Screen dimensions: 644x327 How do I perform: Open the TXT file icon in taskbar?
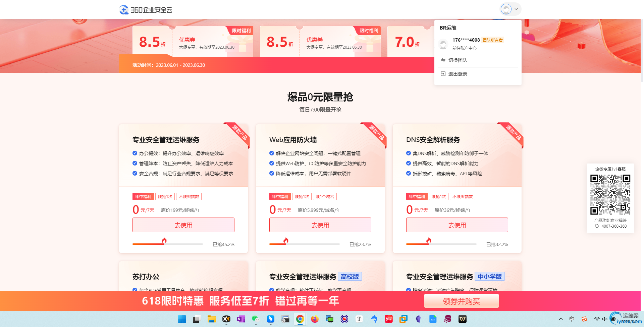433,319
